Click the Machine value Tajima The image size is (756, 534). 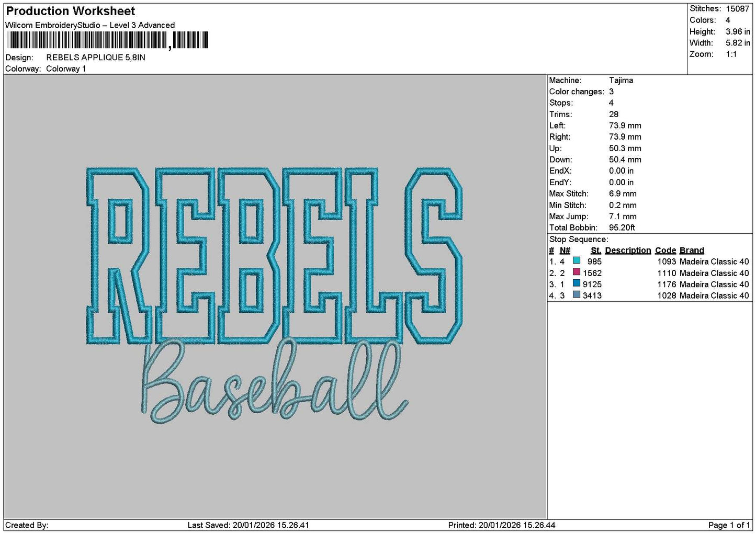pyautogui.click(x=621, y=81)
